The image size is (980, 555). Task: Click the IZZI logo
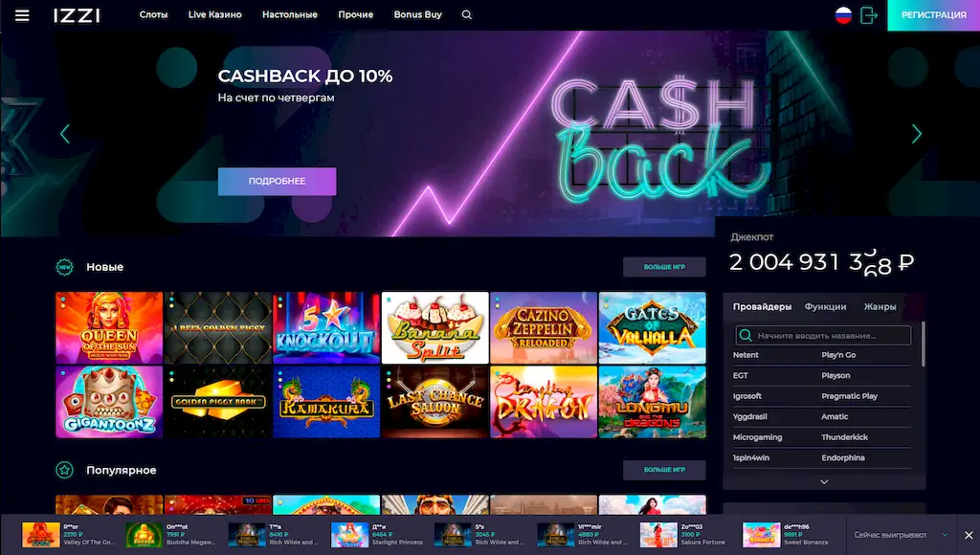point(77,15)
